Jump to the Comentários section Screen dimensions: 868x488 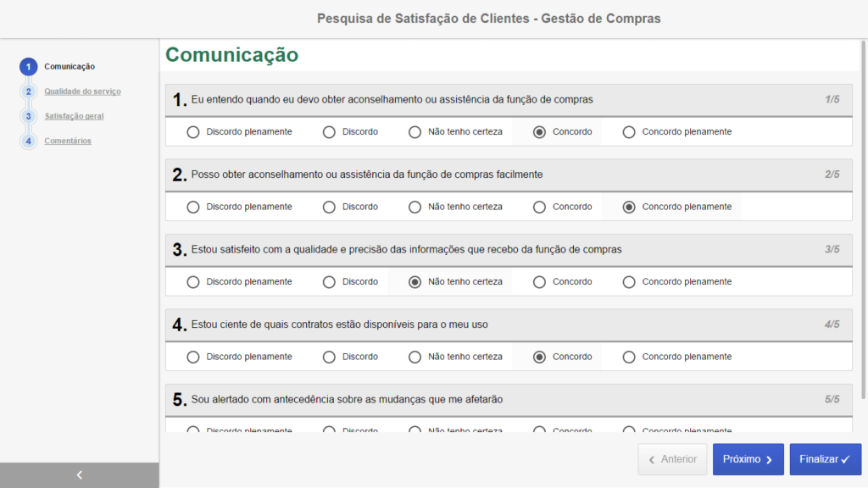(x=68, y=141)
